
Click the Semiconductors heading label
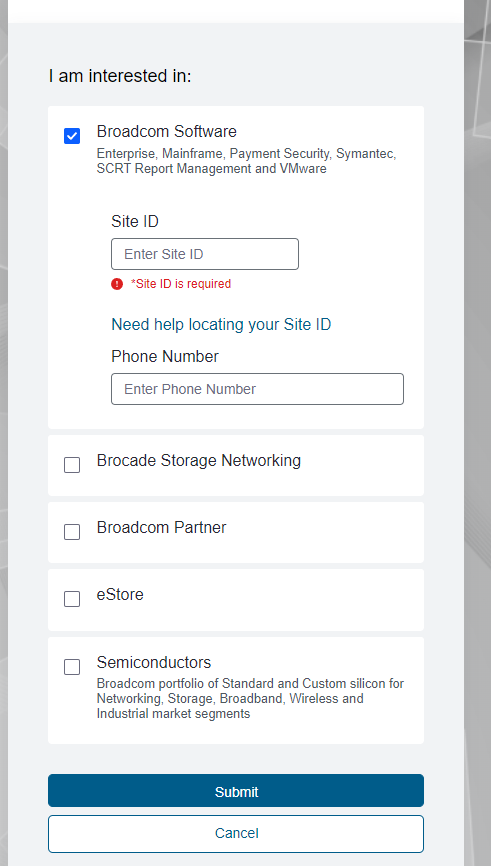[154, 662]
